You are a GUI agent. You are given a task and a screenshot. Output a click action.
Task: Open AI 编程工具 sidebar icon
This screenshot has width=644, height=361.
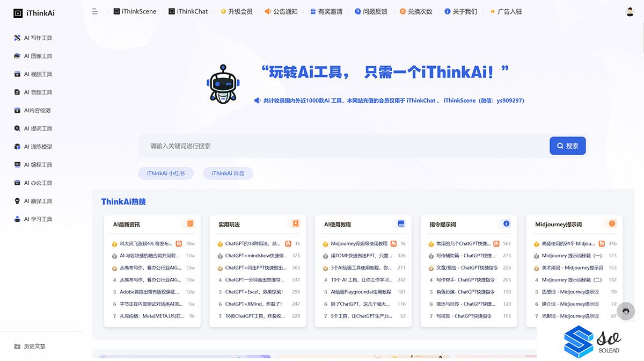(18, 165)
